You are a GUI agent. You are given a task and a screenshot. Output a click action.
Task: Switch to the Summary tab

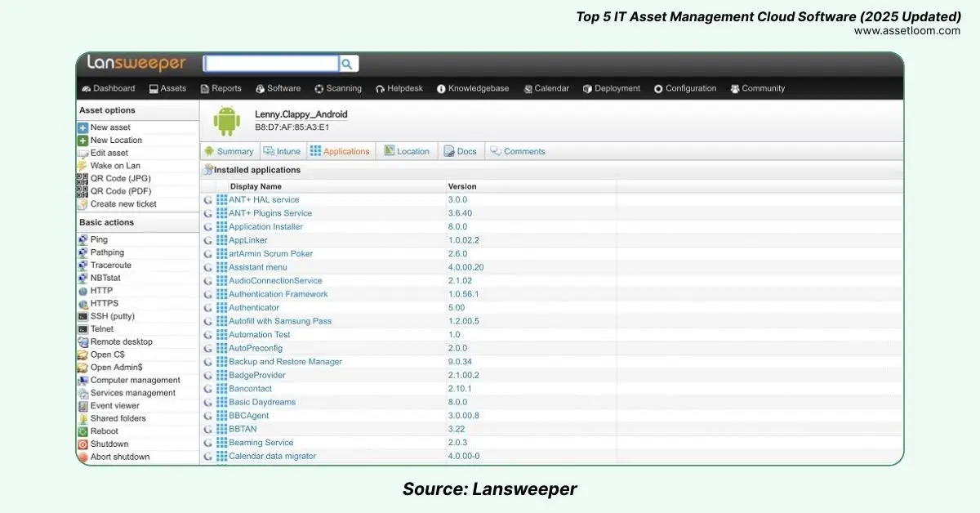pos(229,151)
